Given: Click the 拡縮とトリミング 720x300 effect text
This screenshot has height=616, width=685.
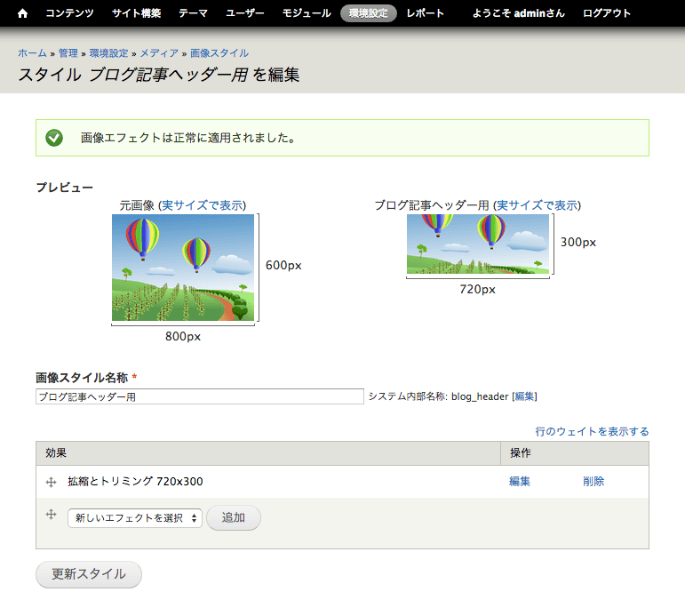Looking at the screenshot, I should click(135, 482).
